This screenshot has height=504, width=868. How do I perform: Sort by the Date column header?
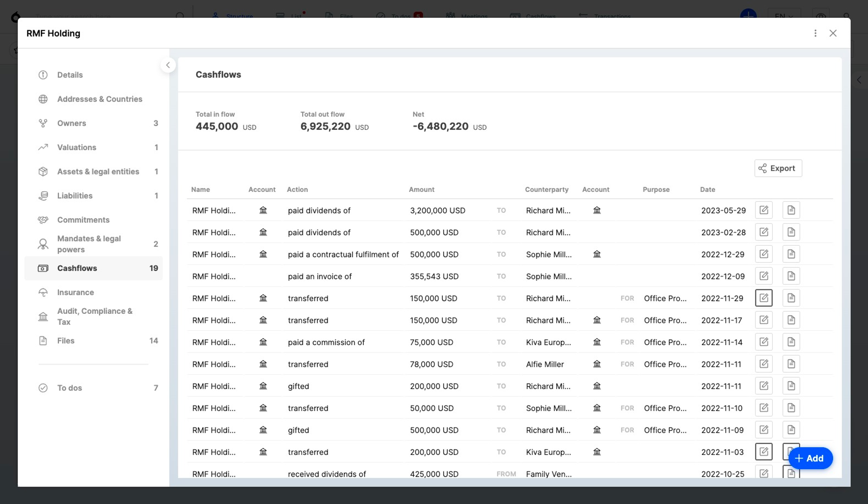(707, 190)
